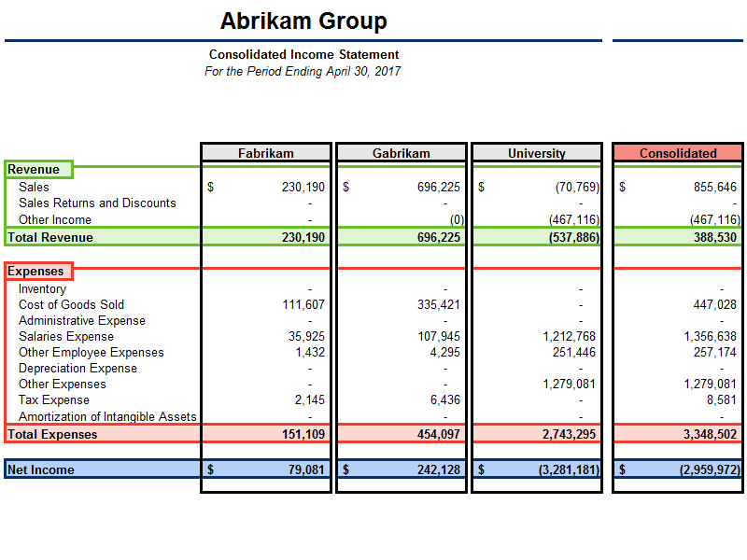Viewport: 747px width, 560px height.
Task: Click the University column header
Action: [x=536, y=153]
